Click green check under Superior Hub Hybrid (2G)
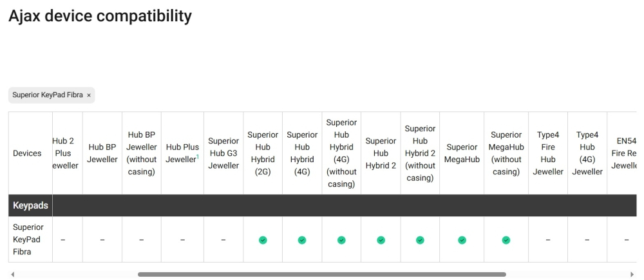 pyautogui.click(x=263, y=240)
